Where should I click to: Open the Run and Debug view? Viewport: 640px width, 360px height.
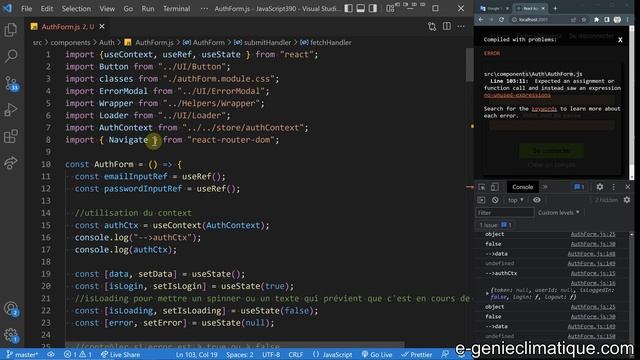(11, 109)
